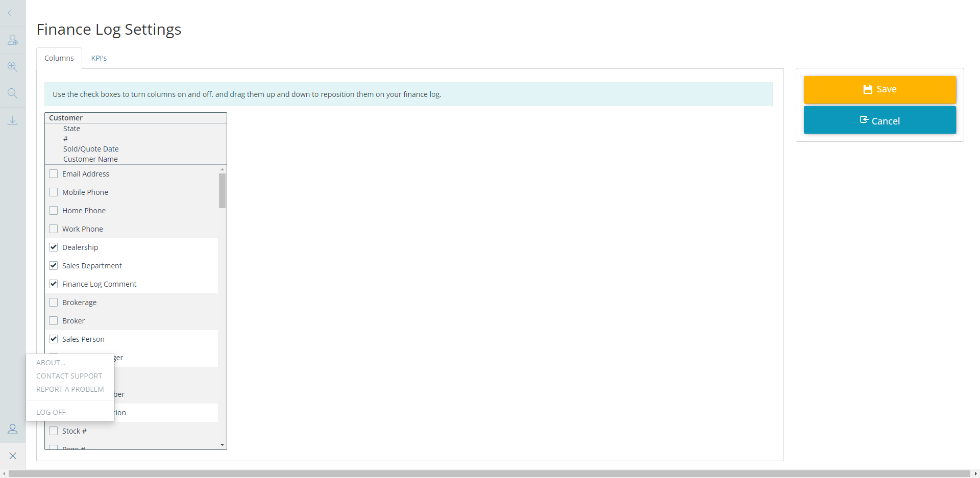Uncheck Finance Log Comment checkbox
Screen dimensions: 980x478
click(54, 284)
